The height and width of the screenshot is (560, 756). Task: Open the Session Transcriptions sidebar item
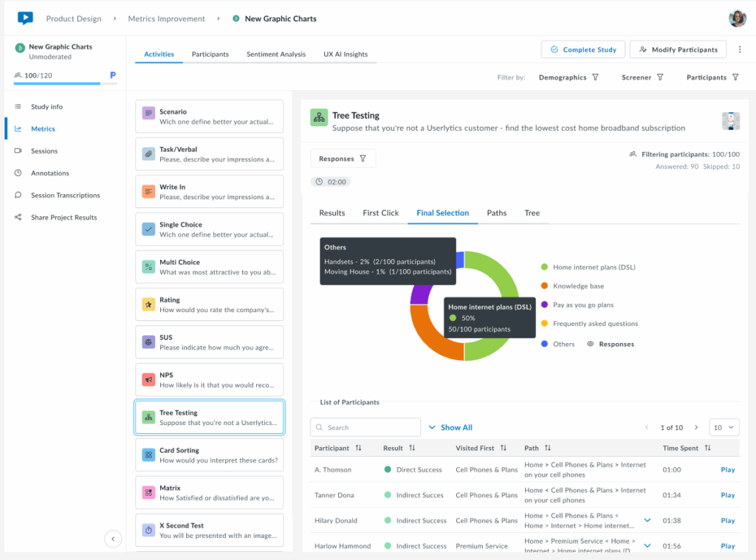(x=65, y=196)
